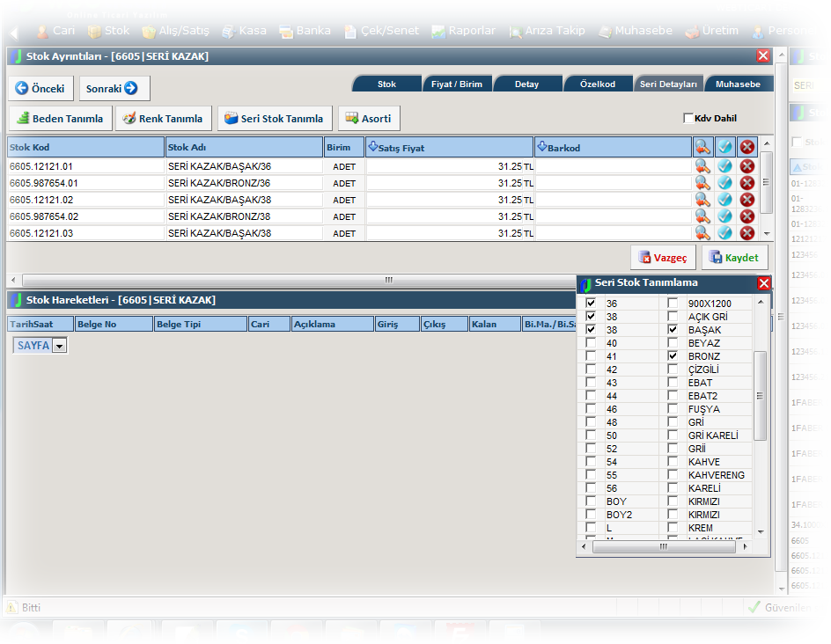Close the Seri Stok Tanımlama popup

(x=764, y=283)
